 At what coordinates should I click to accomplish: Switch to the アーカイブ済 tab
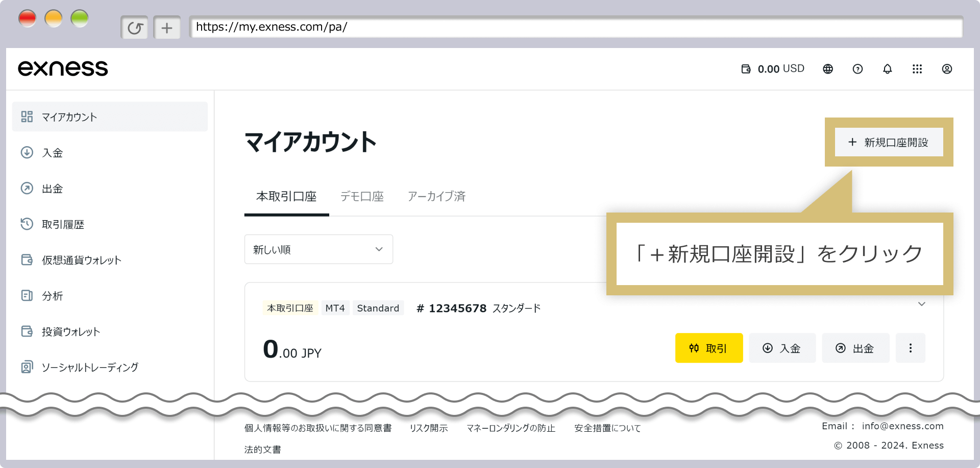(436, 197)
